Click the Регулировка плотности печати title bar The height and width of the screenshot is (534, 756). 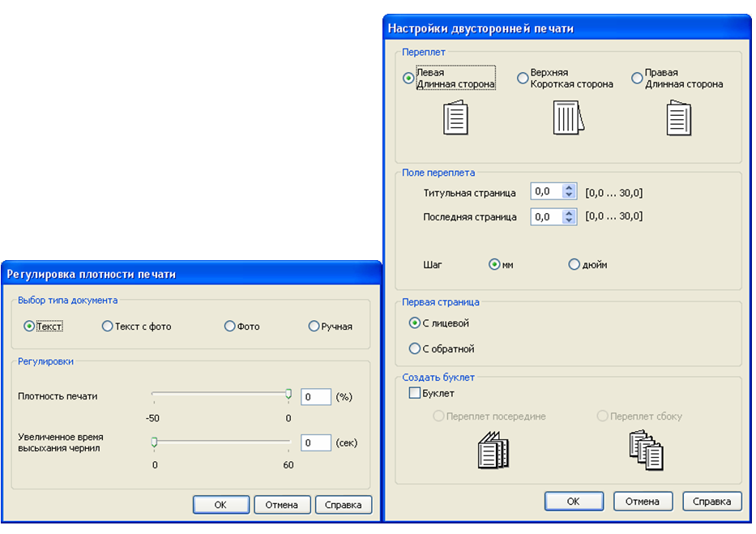tap(191, 274)
